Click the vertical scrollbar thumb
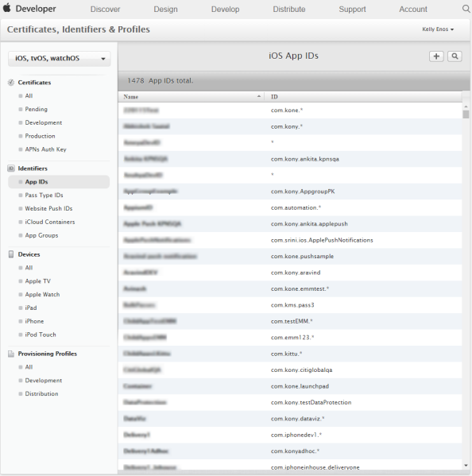Image resolution: width=472 pixels, height=476 pixels. point(466,114)
